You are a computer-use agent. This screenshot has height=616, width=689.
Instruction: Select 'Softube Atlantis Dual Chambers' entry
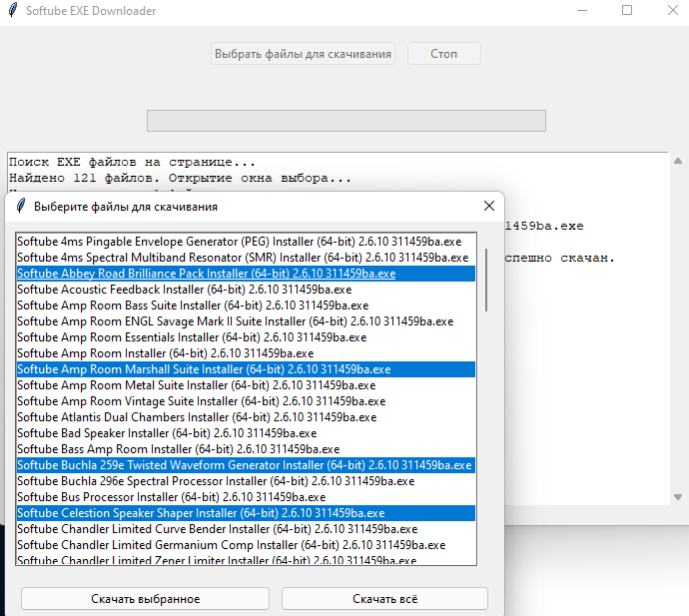point(246,417)
